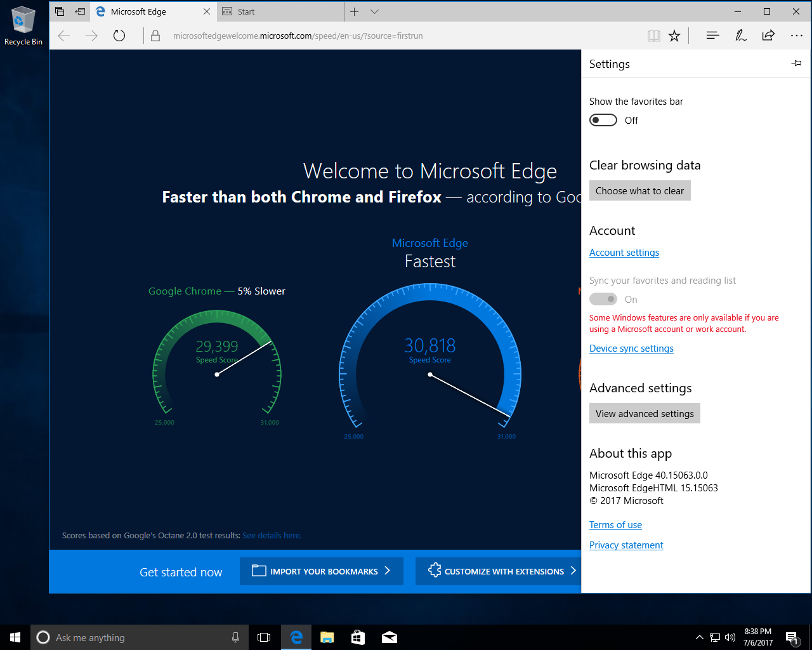The width and height of the screenshot is (812, 650).
Task: Open File Explorer from taskbar
Action: (327, 637)
